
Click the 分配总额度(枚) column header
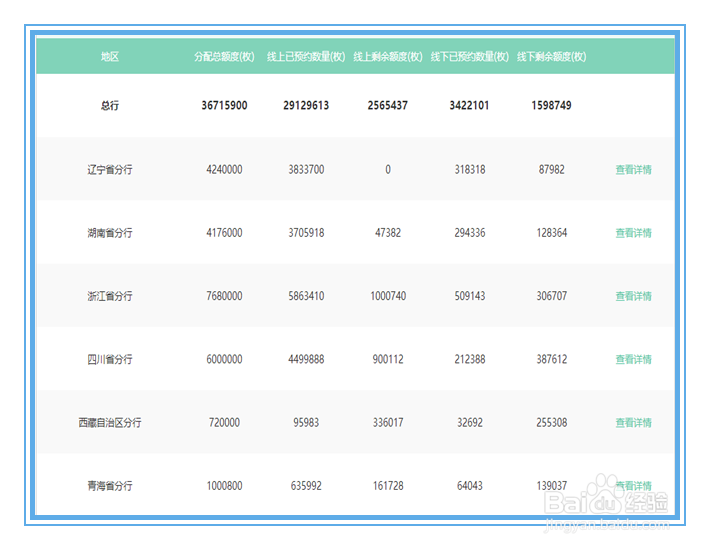224,57
